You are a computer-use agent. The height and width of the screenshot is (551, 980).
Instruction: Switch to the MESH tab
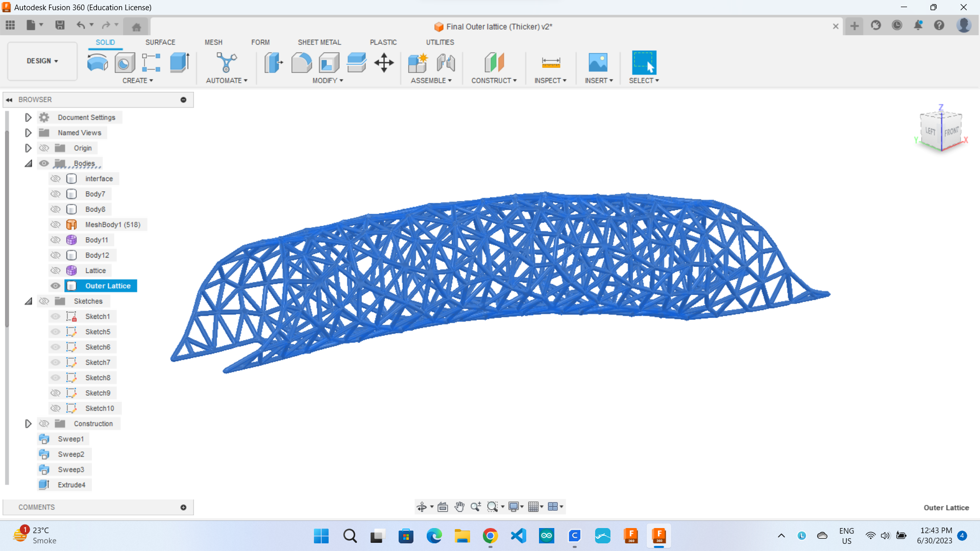point(213,42)
